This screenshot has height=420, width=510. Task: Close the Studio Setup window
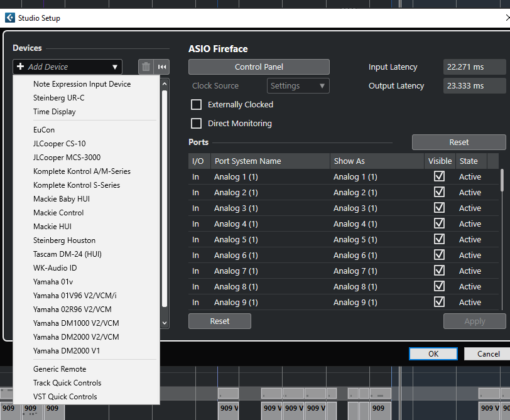click(x=507, y=18)
